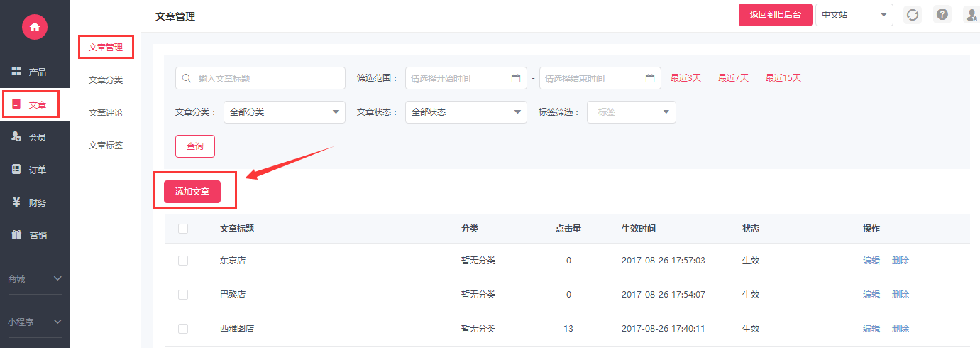Click 编辑 link for 巴黎店
This screenshot has height=348, width=980.
point(871,295)
